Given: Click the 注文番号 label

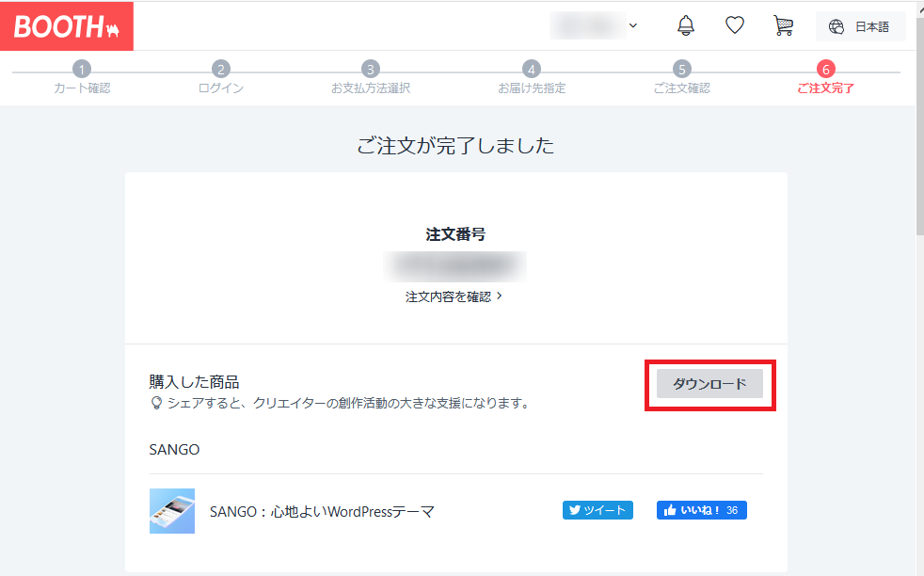Looking at the screenshot, I should coord(455,234).
